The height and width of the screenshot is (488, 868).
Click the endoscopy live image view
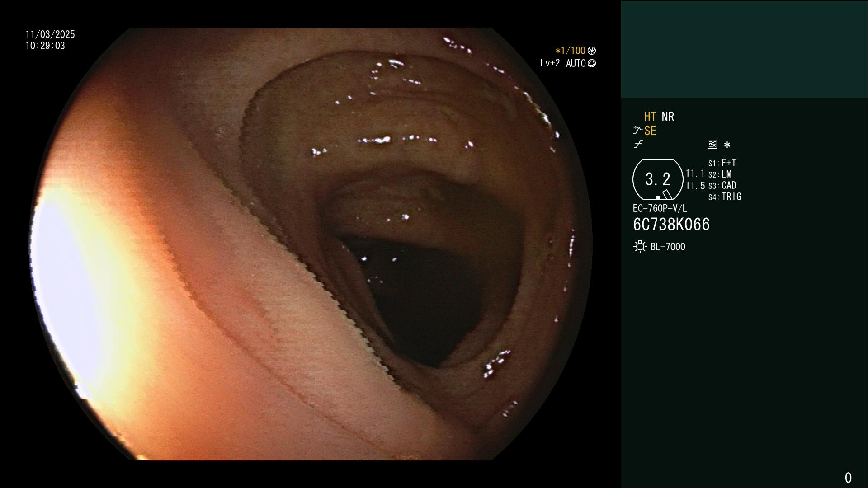311,244
